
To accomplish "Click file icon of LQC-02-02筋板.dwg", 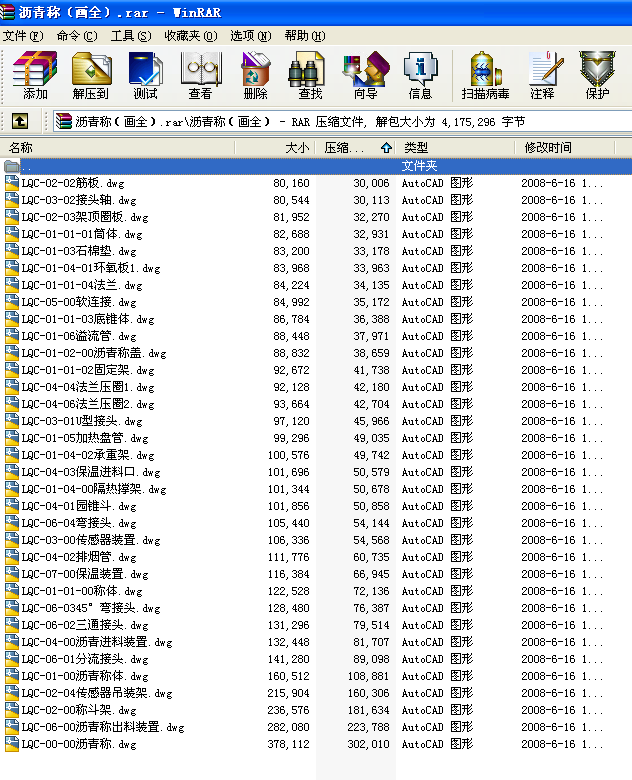I will pyautogui.click(x=11, y=183).
